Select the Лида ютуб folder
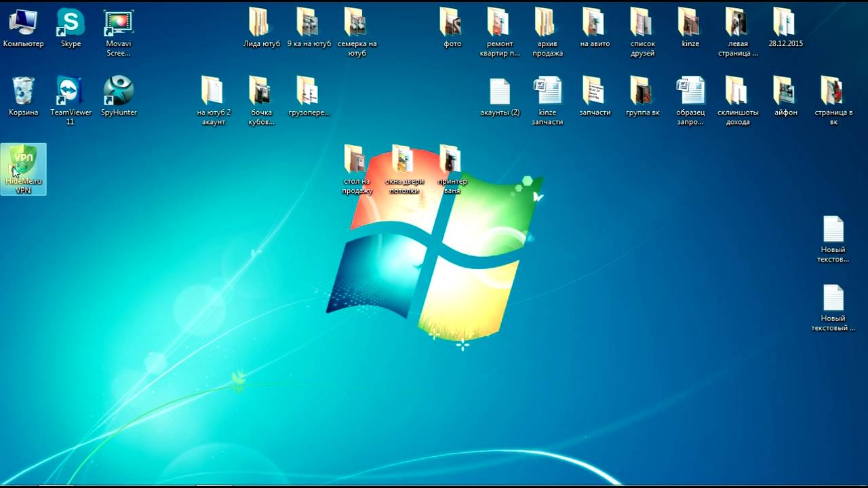 pyautogui.click(x=262, y=28)
